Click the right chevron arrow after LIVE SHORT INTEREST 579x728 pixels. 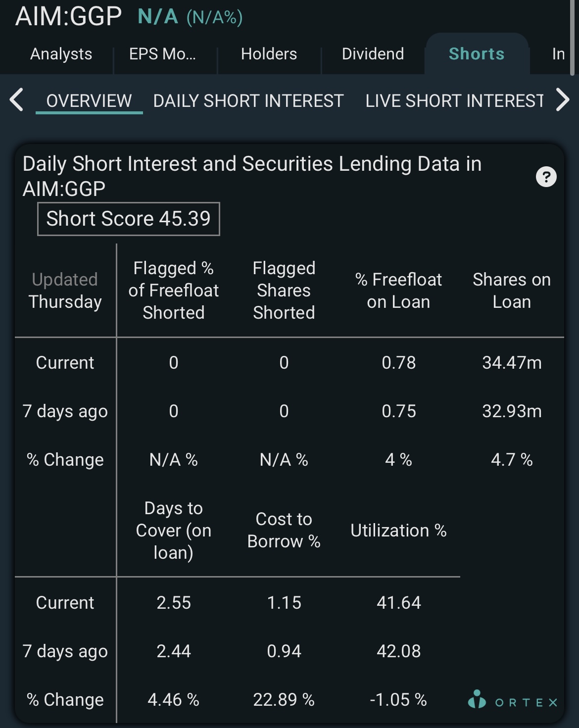(563, 100)
